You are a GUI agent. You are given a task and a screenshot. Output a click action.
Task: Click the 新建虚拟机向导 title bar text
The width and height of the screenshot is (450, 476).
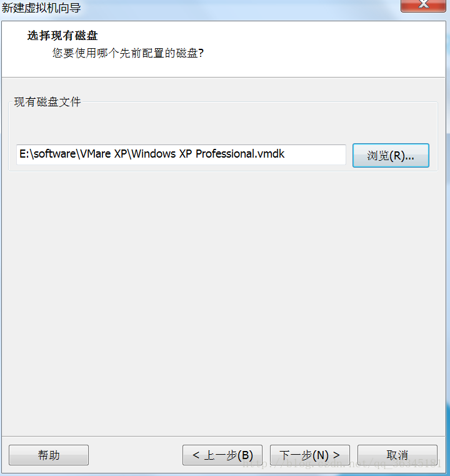(x=41, y=8)
